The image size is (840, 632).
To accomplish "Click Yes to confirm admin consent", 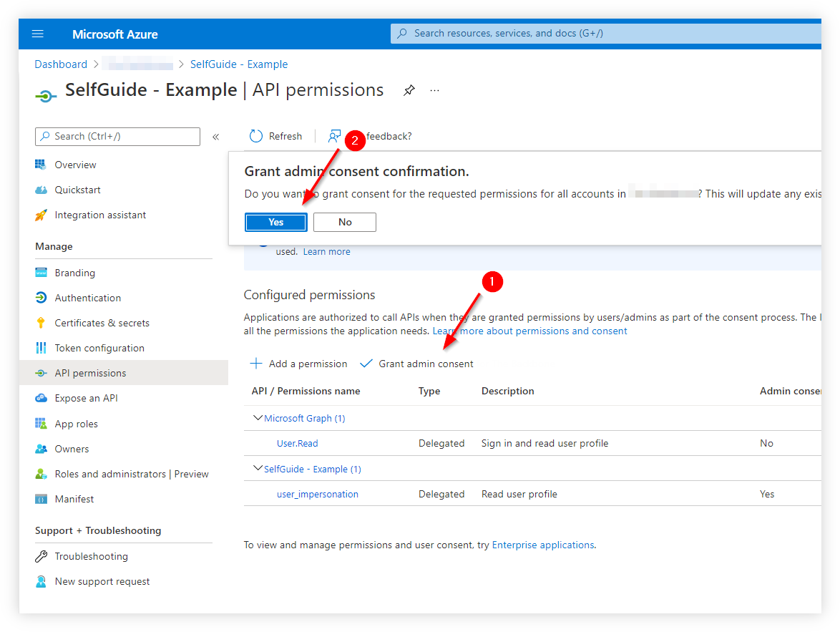I will tap(275, 222).
